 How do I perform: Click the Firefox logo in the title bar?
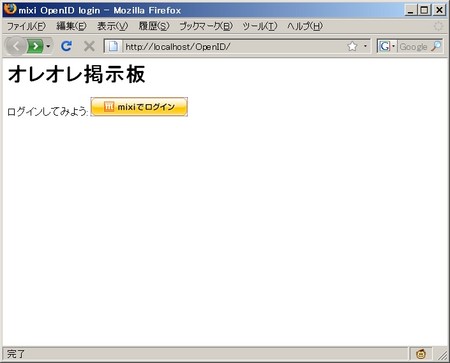(x=10, y=9)
